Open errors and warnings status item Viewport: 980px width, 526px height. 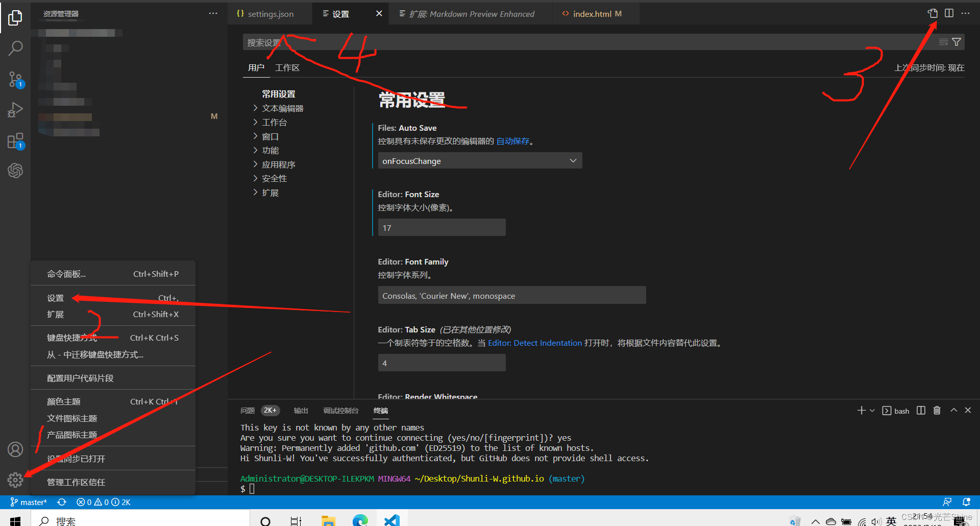click(x=104, y=503)
